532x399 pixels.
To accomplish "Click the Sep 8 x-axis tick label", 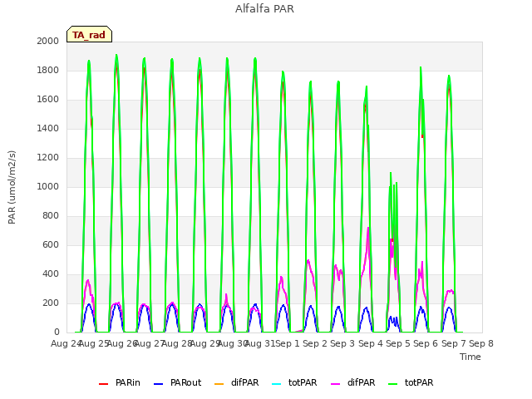I will (x=481, y=343).
